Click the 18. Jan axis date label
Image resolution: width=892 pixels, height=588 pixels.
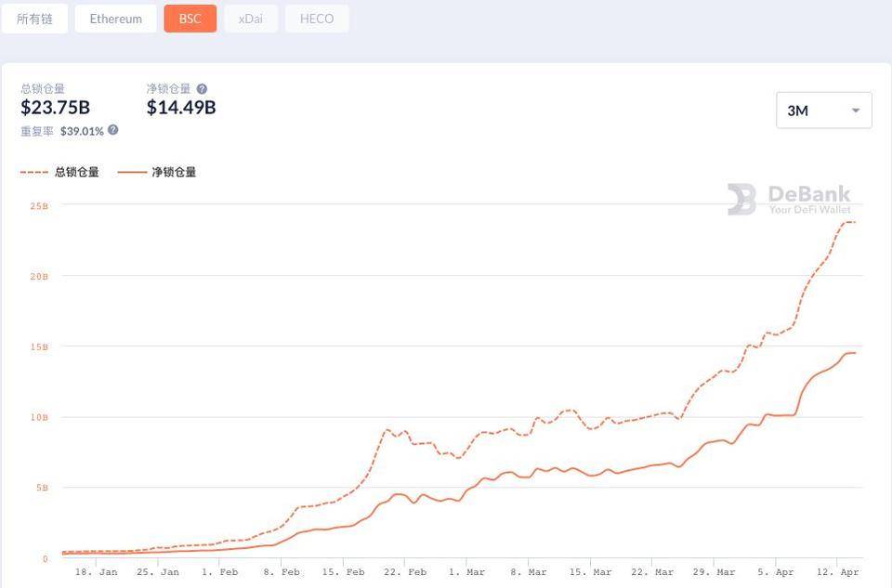[97, 572]
